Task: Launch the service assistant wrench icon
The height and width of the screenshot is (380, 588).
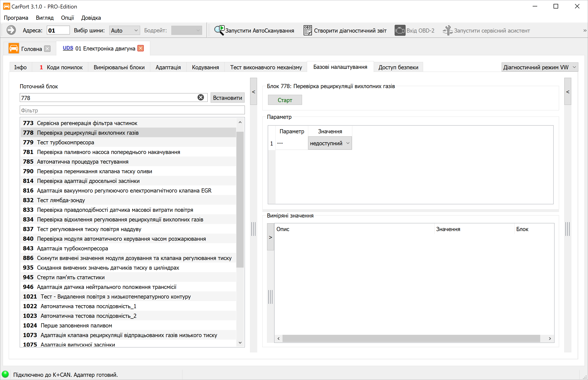Action: tap(447, 30)
